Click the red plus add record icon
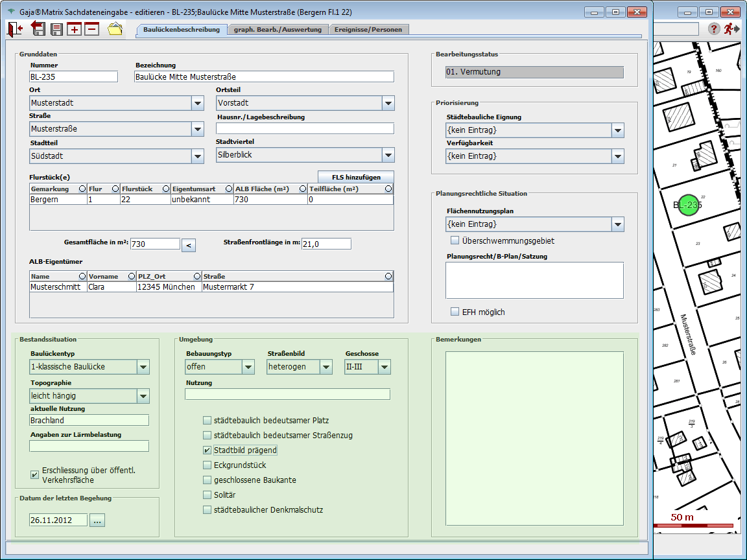 tap(75, 29)
